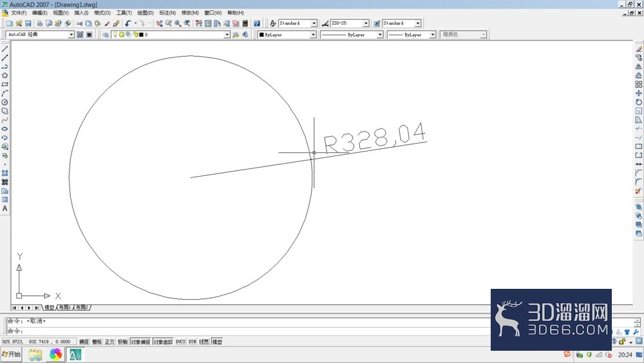Select the Hatch tool
Viewport: 644px width, 363px height.
click(x=5, y=173)
